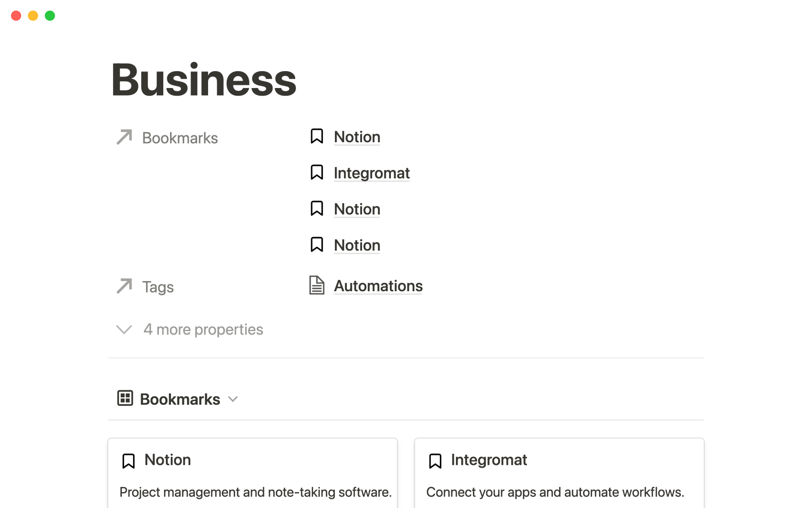Open the Automations page

pyautogui.click(x=378, y=285)
